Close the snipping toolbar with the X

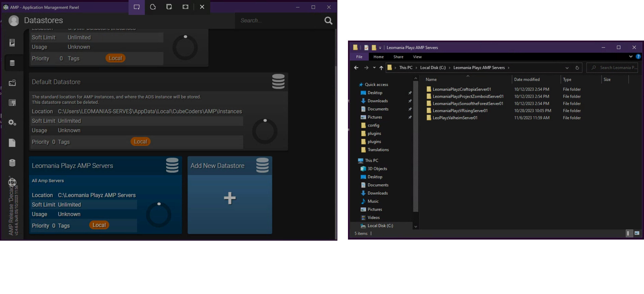[202, 7]
